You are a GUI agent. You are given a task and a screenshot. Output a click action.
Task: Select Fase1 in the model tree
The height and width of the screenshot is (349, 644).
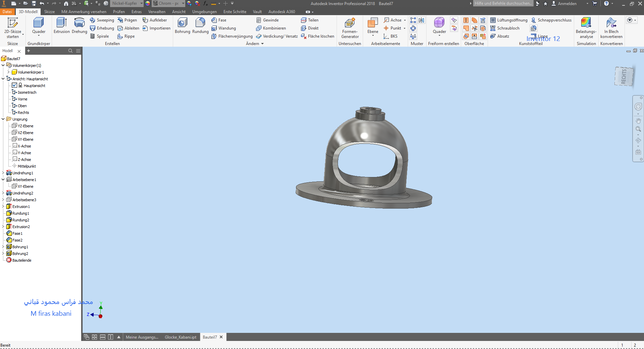pos(14,233)
